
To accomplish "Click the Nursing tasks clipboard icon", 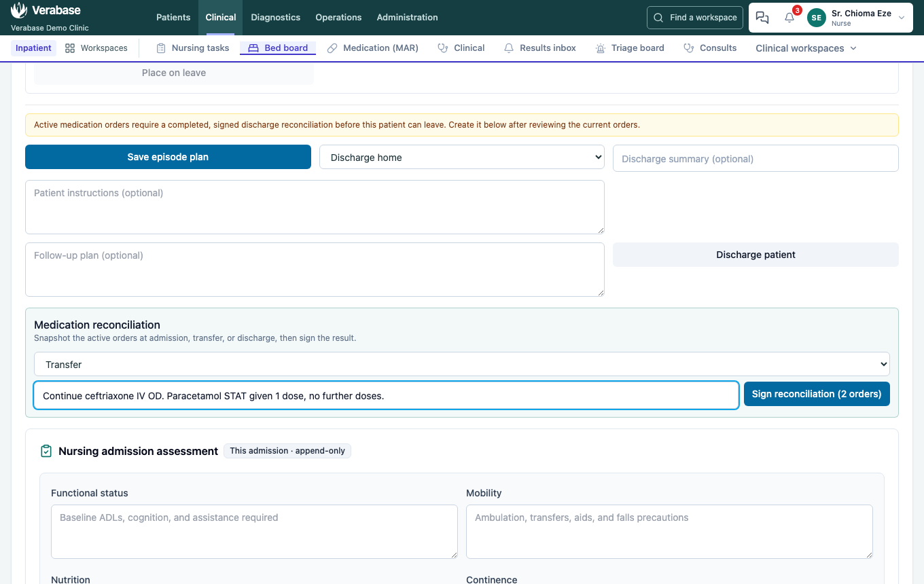I will [x=161, y=48].
